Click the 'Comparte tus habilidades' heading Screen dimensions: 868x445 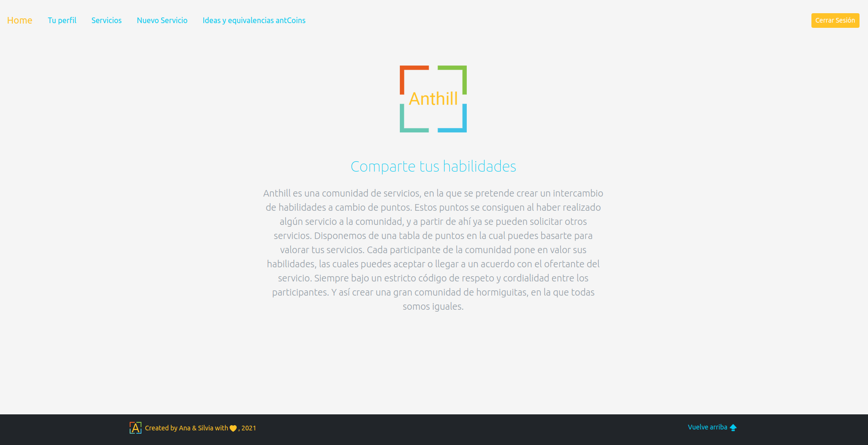pos(433,166)
